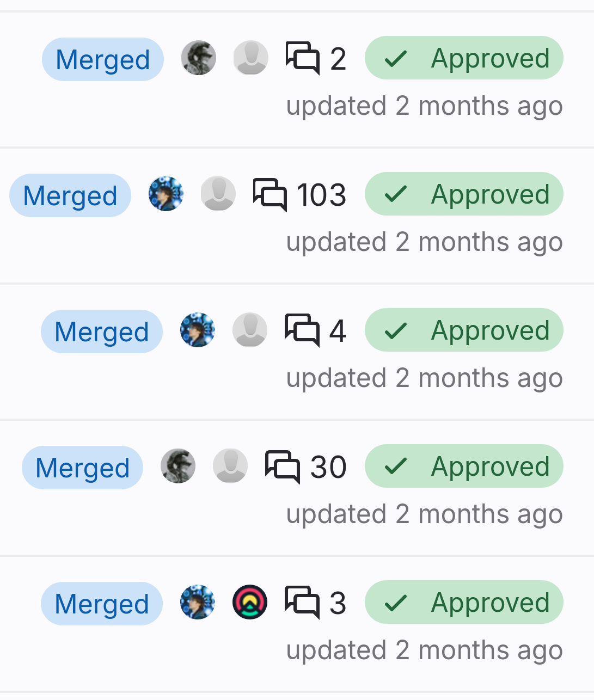Click 'updated 2 months ago' in the last row
The height and width of the screenshot is (700, 594).
[424, 650]
